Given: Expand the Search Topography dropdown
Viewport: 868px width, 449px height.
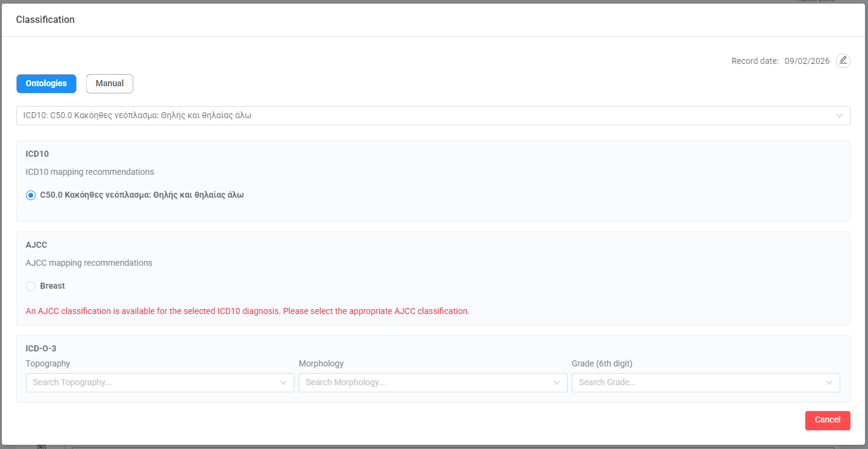Looking at the screenshot, I should (x=151, y=383).
